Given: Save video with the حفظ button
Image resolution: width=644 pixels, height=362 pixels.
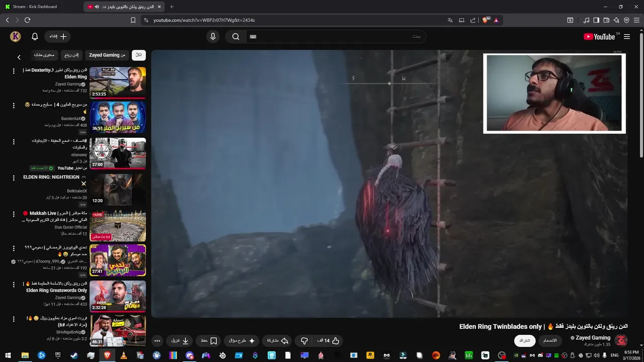Looking at the screenshot, I should (x=209, y=341).
